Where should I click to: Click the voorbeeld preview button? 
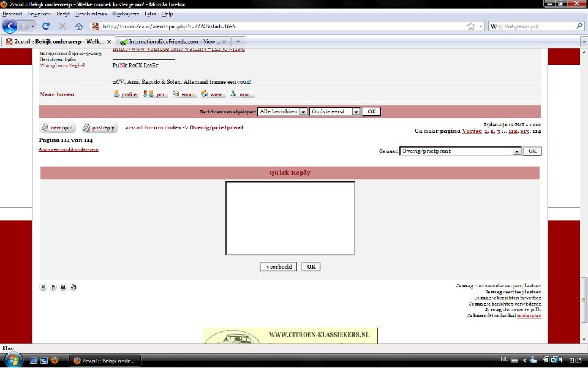pos(279,267)
